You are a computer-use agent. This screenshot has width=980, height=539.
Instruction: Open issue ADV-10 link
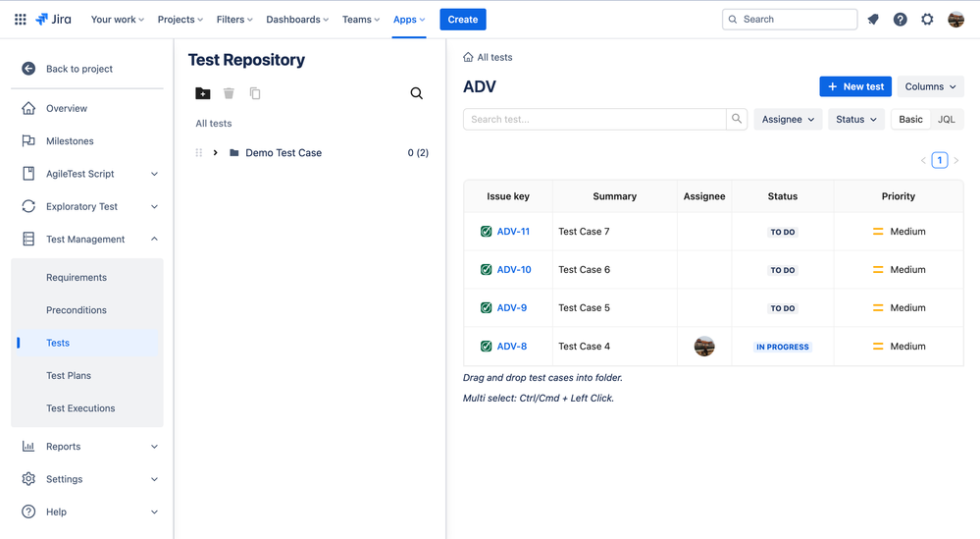click(514, 269)
